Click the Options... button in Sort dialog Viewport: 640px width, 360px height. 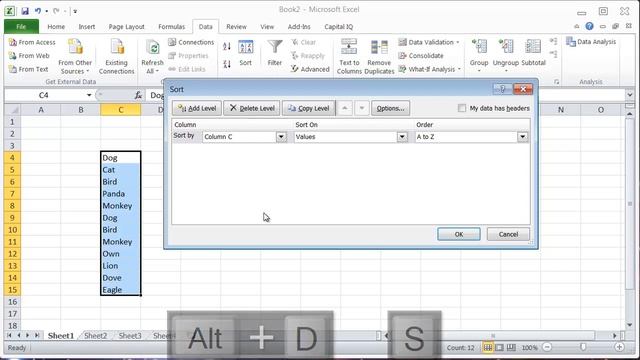(x=391, y=108)
